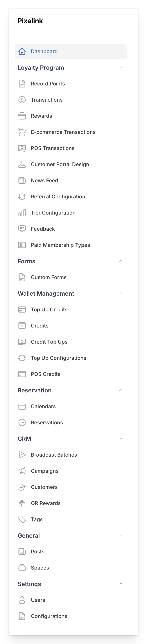Collapse the Loyalty Program section

click(x=121, y=67)
